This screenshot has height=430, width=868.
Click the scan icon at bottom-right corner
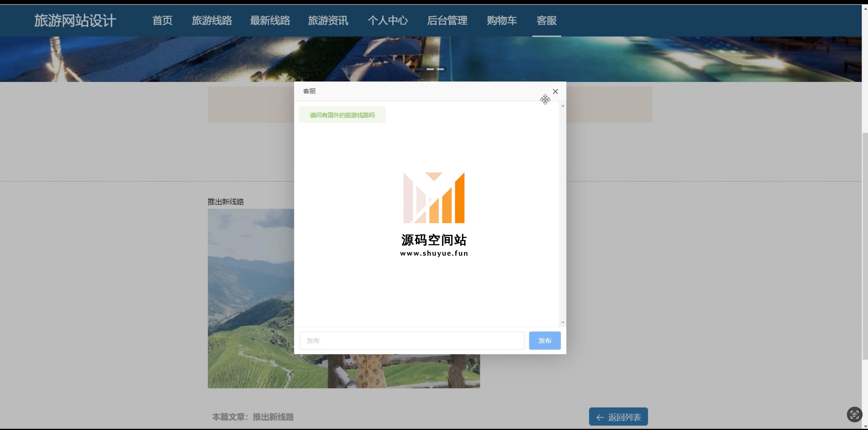[854, 415]
